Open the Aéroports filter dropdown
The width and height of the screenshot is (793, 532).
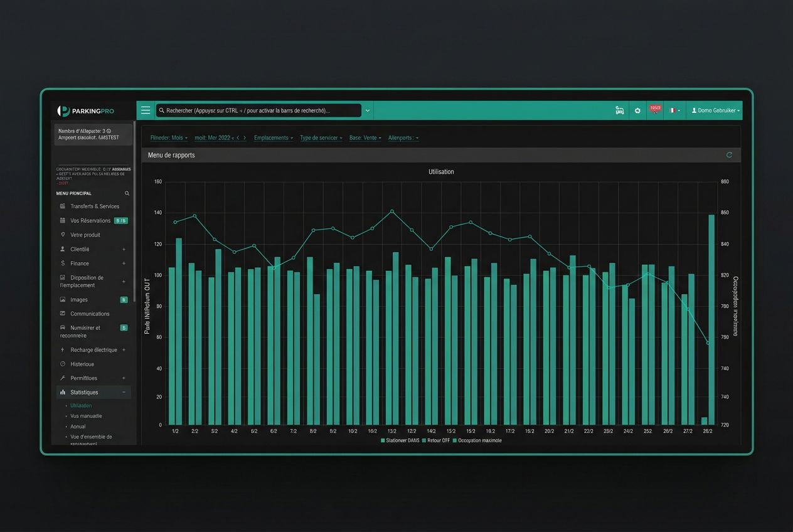[403, 137]
